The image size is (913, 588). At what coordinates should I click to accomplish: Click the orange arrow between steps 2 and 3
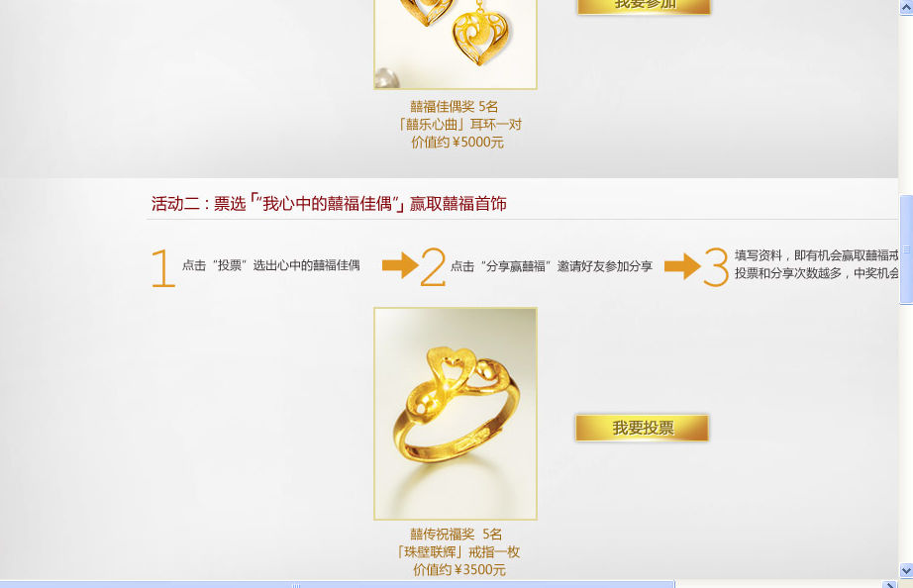pos(682,266)
